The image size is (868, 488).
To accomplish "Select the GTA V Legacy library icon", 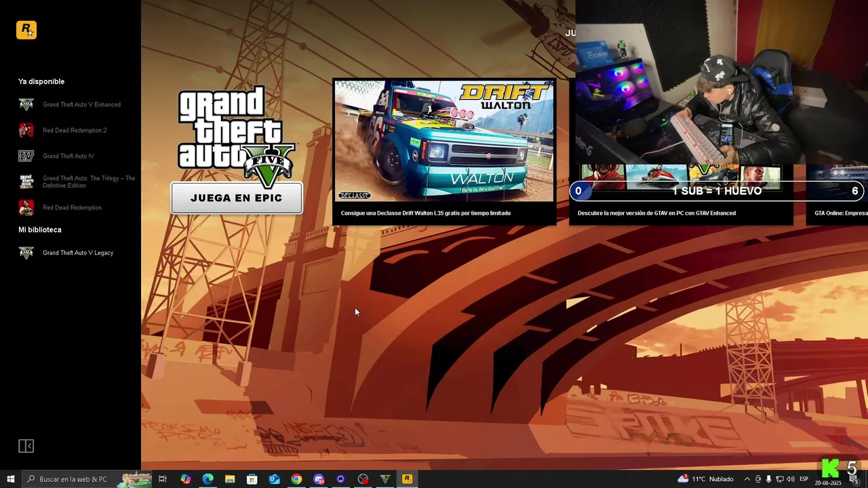I will pyautogui.click(x=26, y=253).
